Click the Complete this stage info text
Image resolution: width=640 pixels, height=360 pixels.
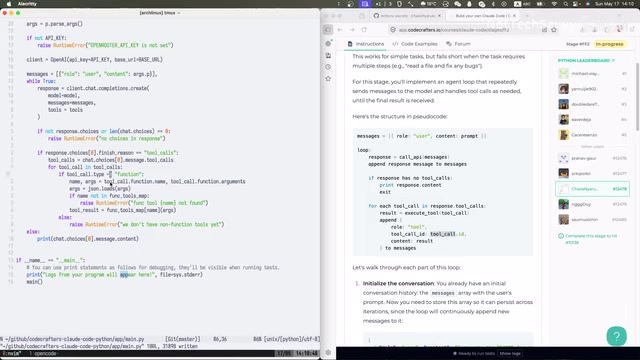591,239
